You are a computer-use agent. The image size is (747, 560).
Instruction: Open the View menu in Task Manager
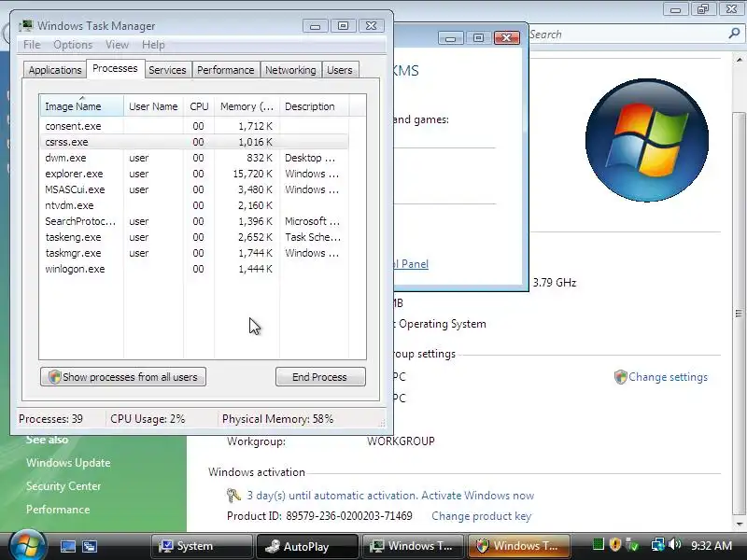[x=118, y=45]
